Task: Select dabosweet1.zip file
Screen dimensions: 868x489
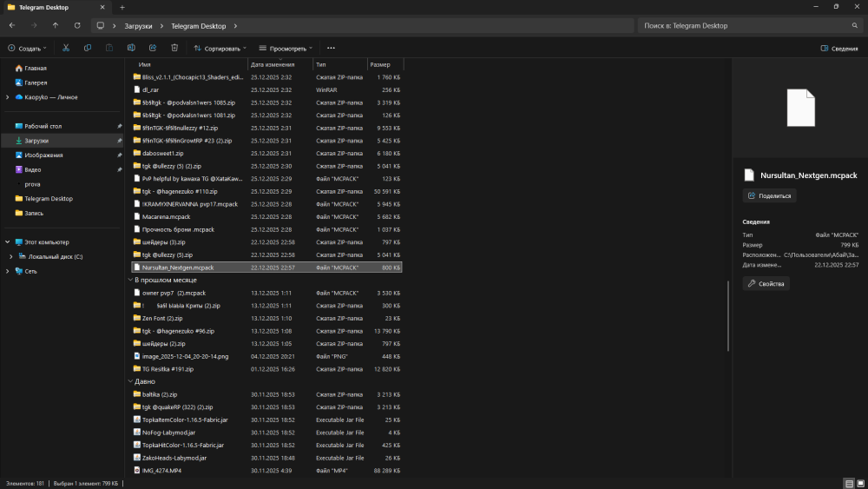Action: tap(266, 154)
